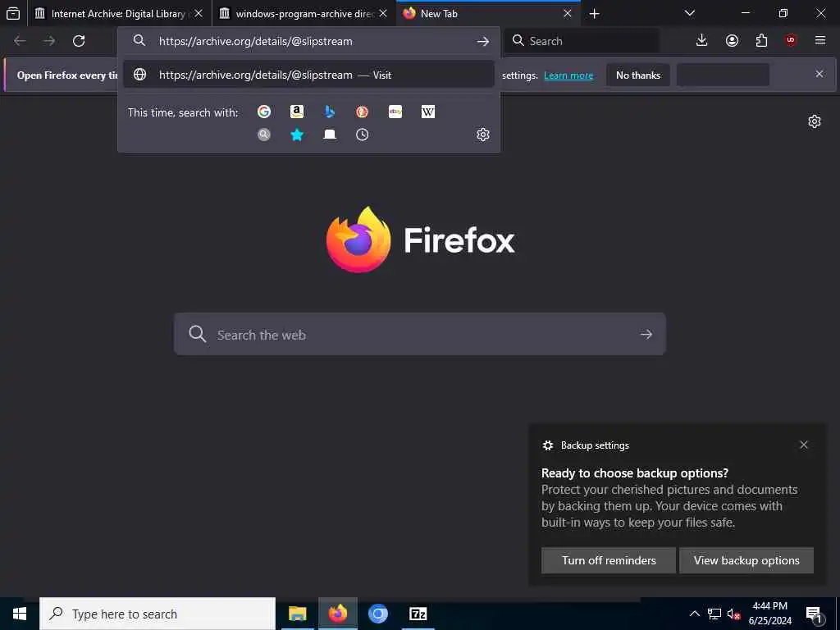840x630 pixels.
Task: Open the Windows Start menu
Action: point(20,614)
